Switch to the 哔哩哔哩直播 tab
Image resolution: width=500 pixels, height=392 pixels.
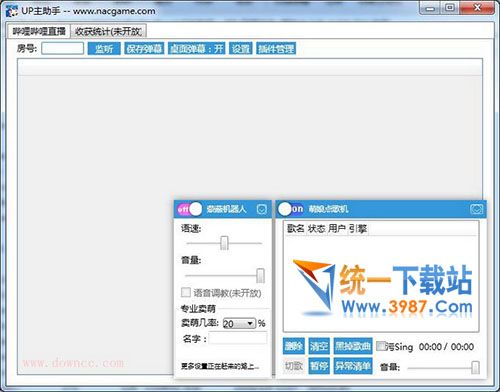(x=39, y=31)
